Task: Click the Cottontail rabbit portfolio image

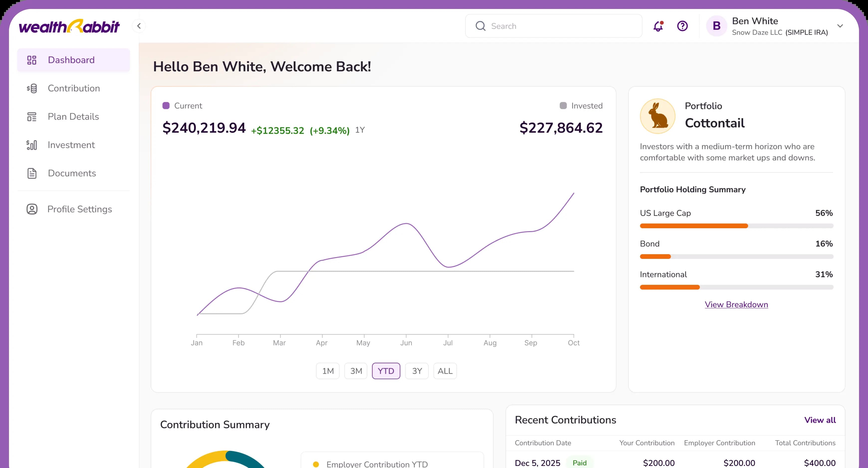Action: coord(657,116)
